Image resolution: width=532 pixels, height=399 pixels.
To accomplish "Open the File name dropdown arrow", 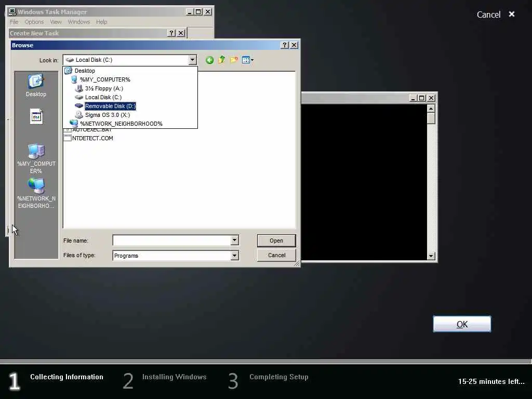I will 234,240.
